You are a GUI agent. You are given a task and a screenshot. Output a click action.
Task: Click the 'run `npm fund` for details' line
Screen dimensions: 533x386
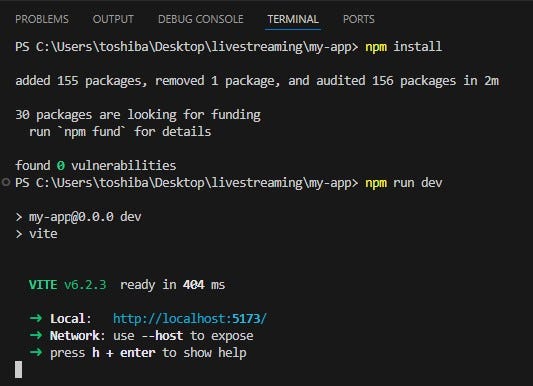[120, 131]
